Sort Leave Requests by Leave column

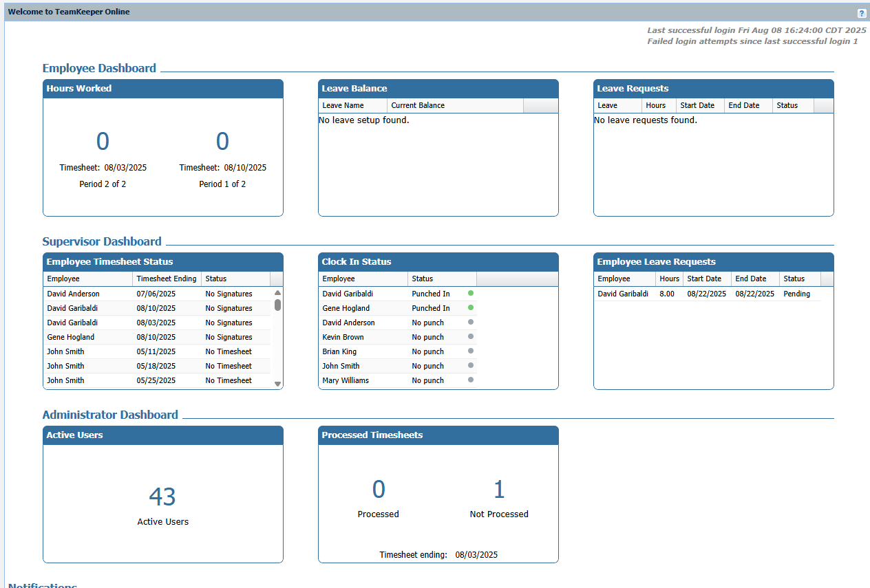[x=618, y=105]
